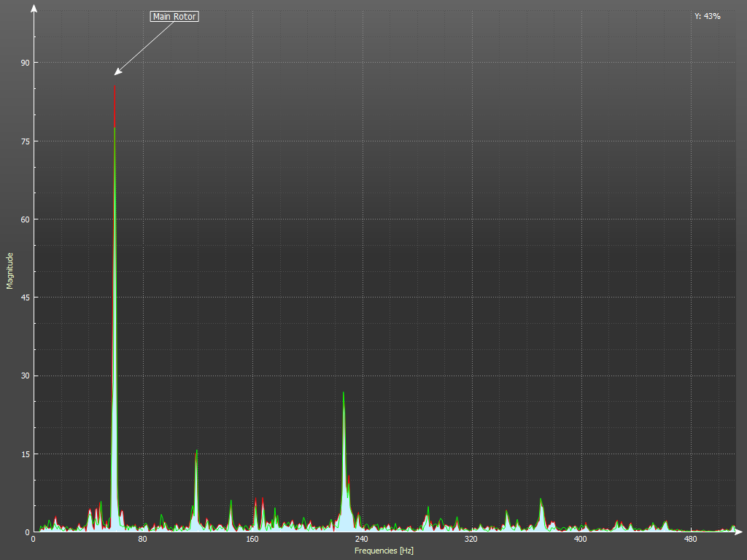Click the peak top near 120 Hz
The width and height of the screenshot is (747, 560).
click(197, 451)
